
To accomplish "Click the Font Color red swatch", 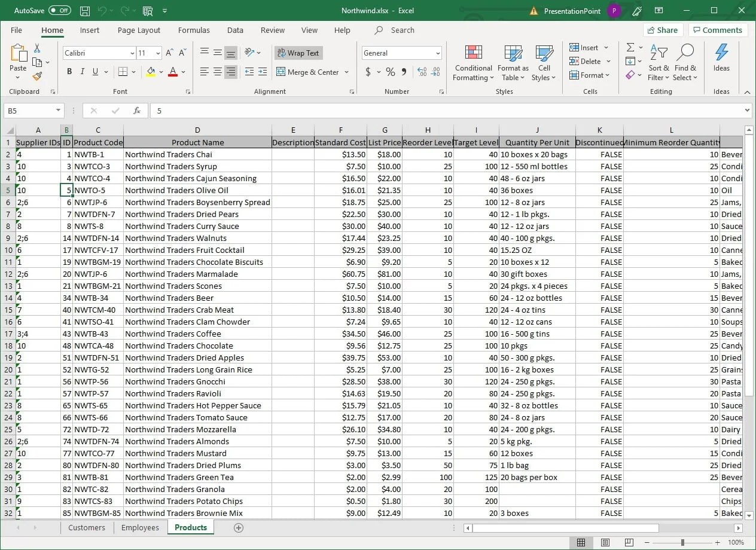I will tap(173, 72).
